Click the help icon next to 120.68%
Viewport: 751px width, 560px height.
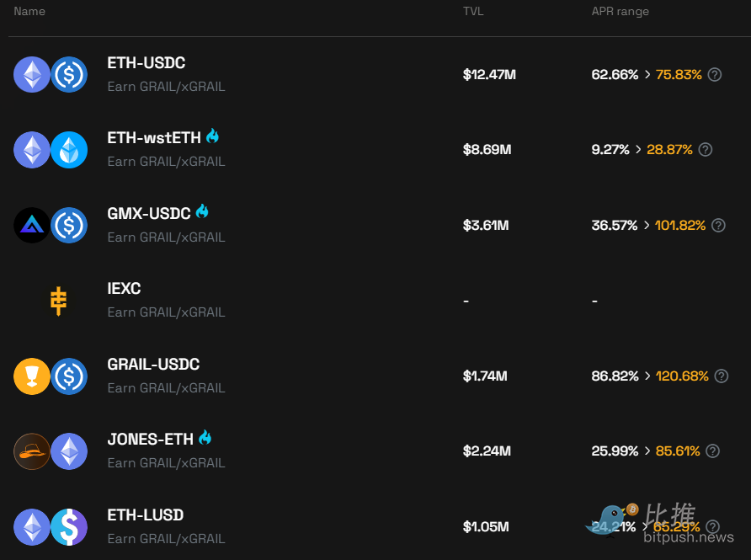[722, 376]
